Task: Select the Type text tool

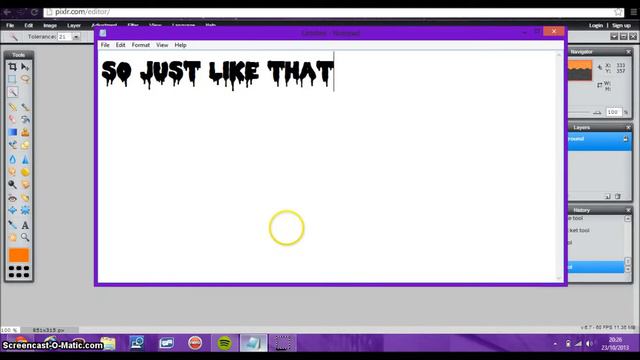Action: coord(25,225)
